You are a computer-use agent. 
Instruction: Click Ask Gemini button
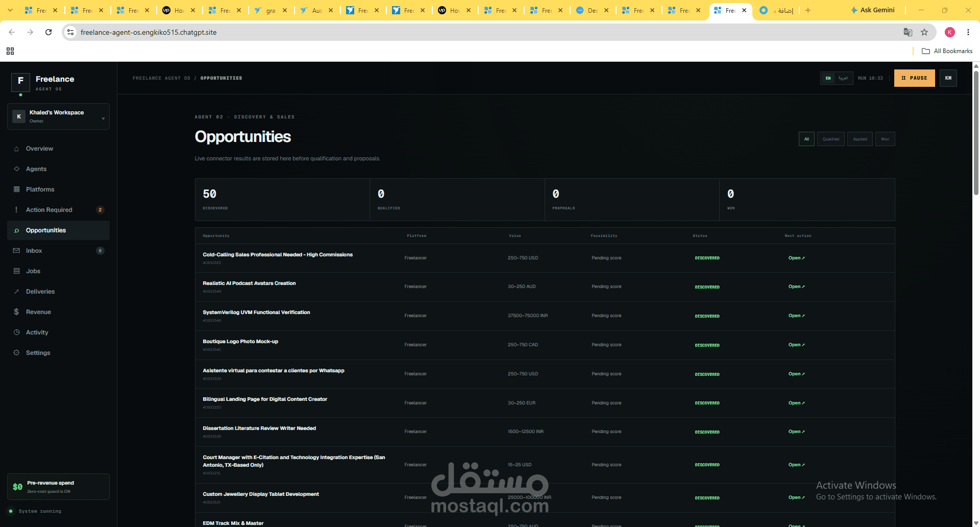pos(872,10)
